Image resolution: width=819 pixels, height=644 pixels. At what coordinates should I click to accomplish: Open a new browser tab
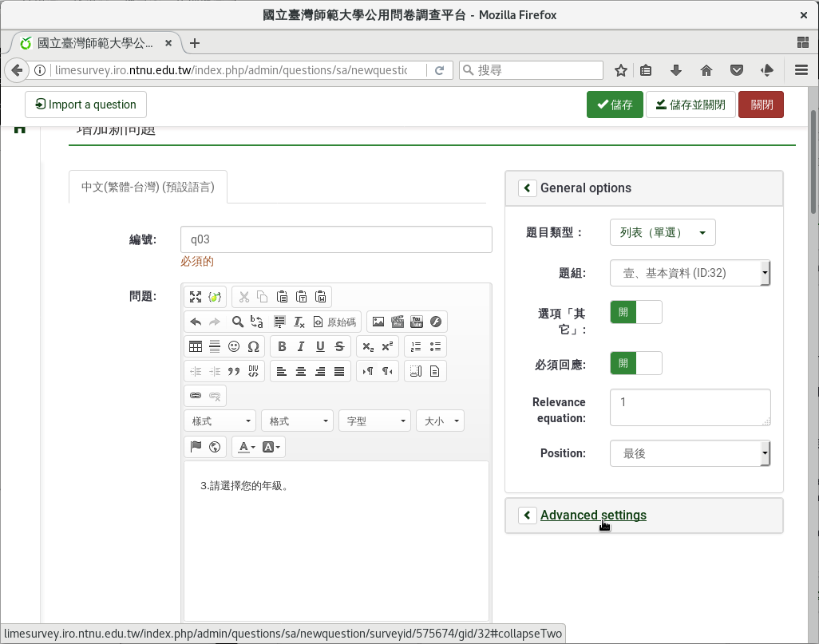[195, 43]
